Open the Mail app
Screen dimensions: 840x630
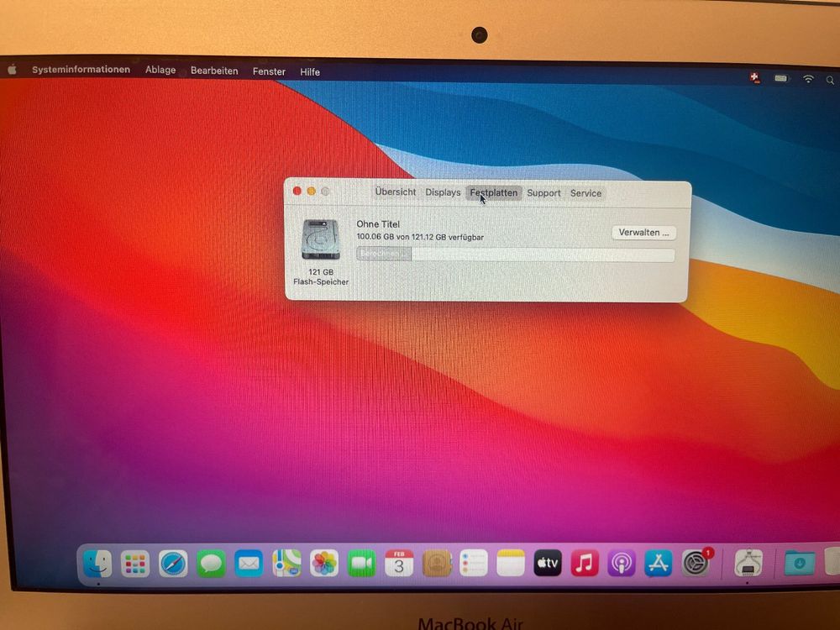click(249, 563)
